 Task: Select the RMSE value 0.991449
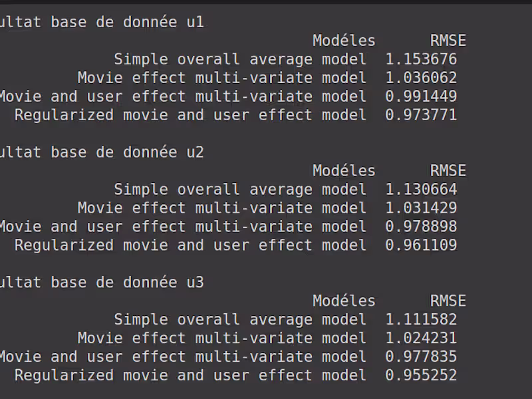421,96
